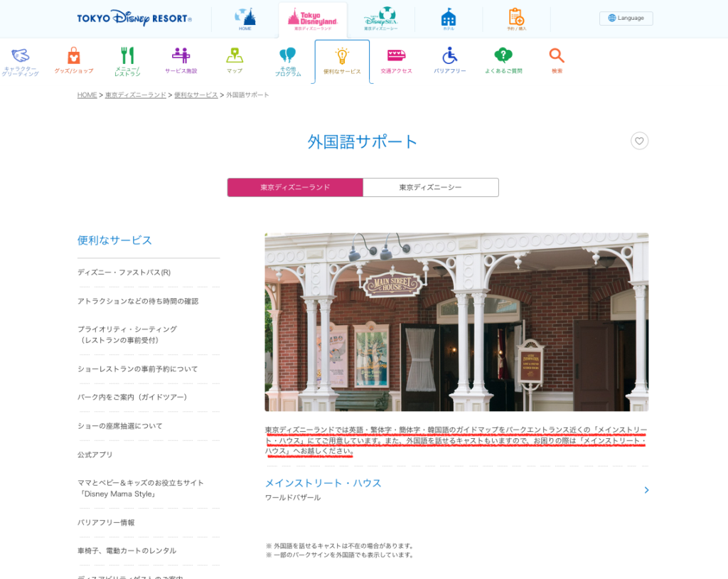728x579 pixels.
Task: Click the Main Street House photo
Action: tap(456, 322)
